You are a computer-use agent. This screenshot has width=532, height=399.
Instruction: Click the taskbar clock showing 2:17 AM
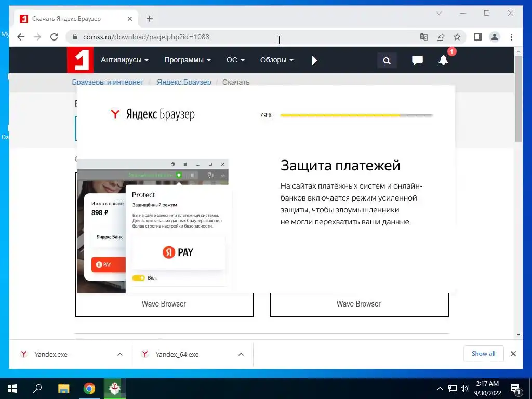(x=487, y=389)
